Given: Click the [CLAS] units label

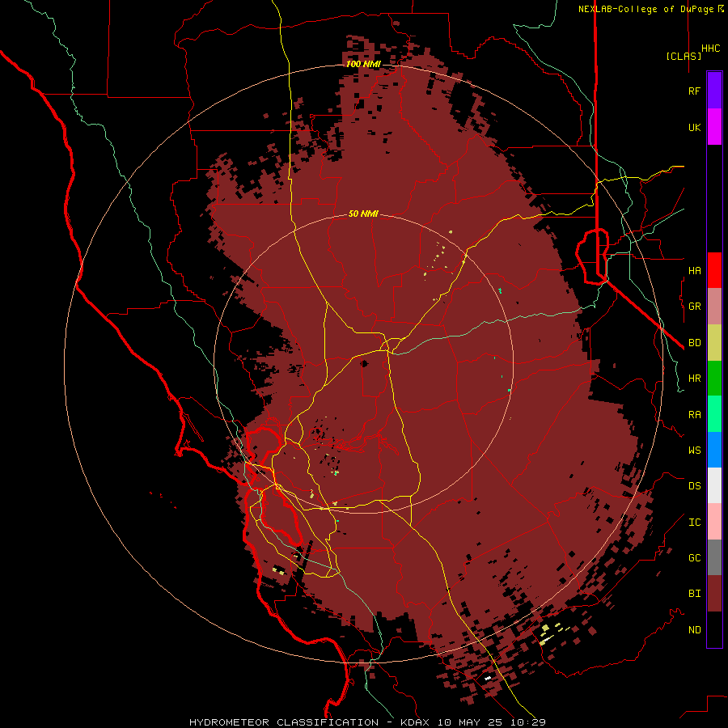Looking at the screenshot, I should [684, 56].
